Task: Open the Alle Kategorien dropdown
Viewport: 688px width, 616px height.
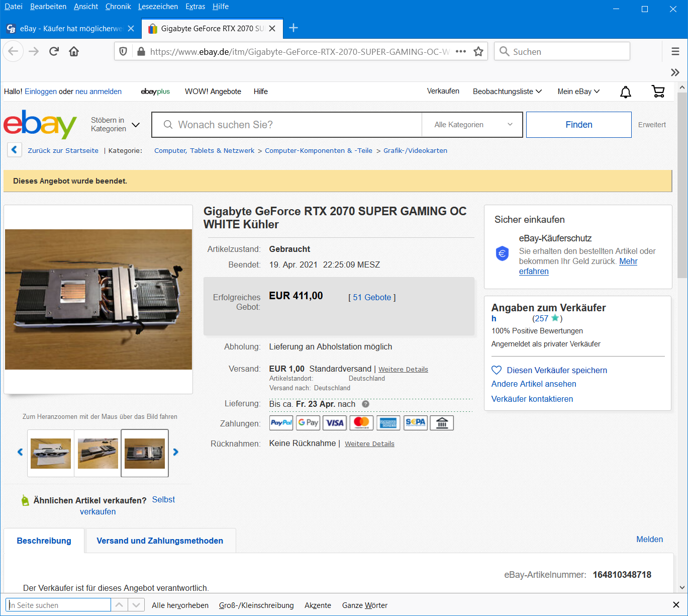Action: 472,125
